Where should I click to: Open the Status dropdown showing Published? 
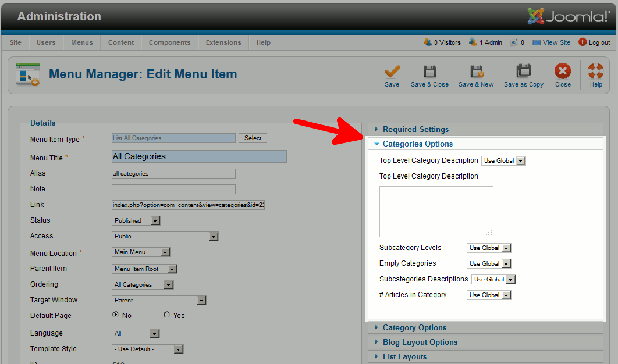pyautogui.click(x=136, y=220)
